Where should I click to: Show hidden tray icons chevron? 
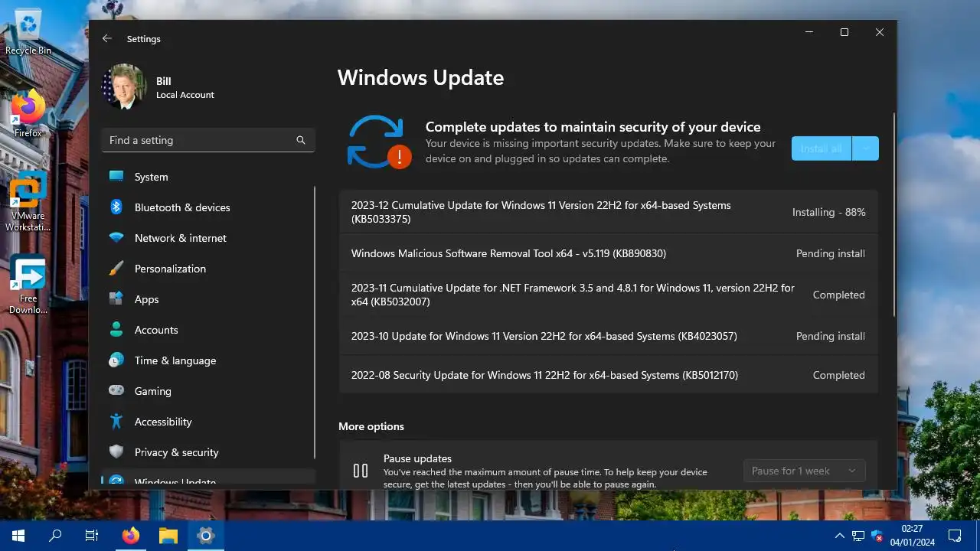tap(840, 536)
